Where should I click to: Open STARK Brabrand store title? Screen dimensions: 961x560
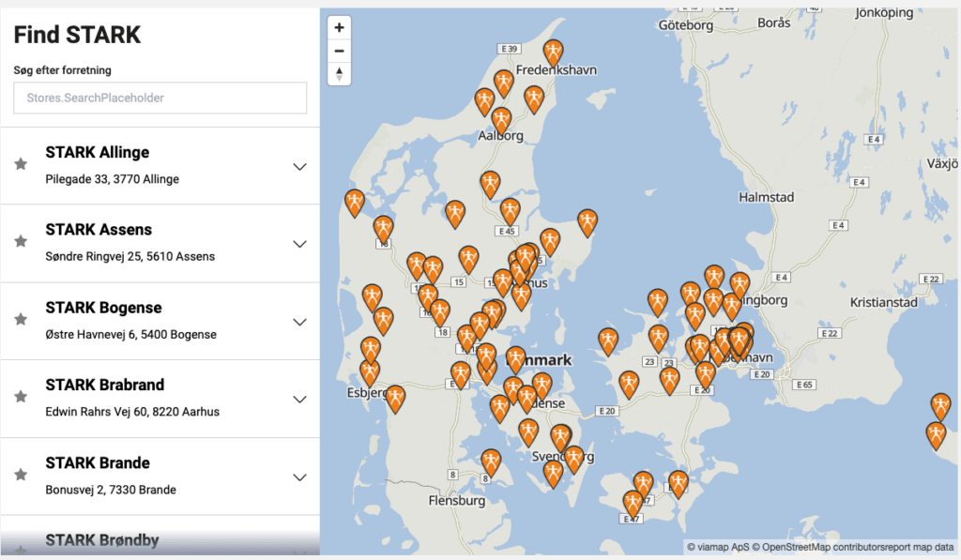105,385
